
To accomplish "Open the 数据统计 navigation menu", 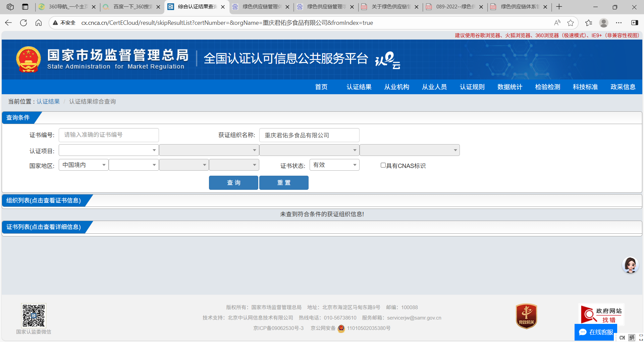I will click(x=510, y=87).
